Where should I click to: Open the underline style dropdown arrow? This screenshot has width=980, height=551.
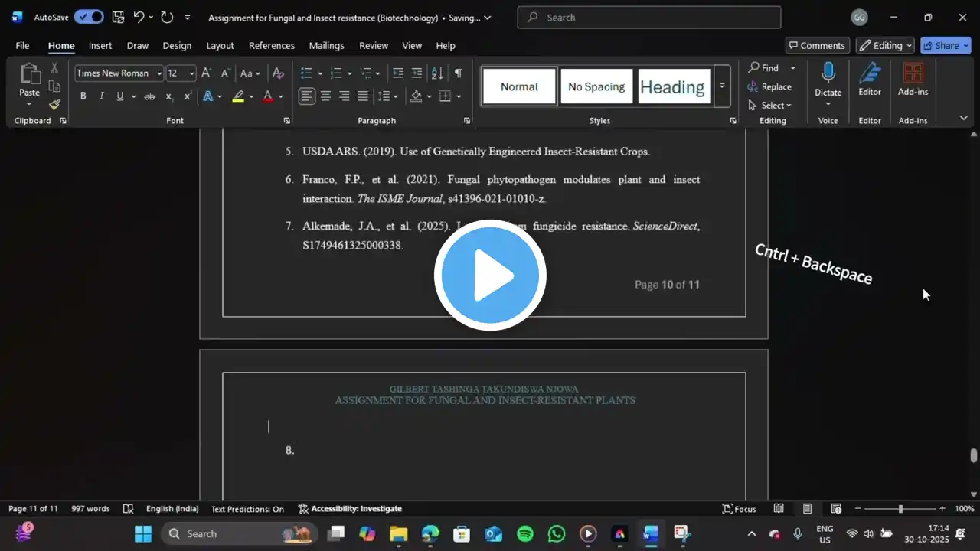134,96
